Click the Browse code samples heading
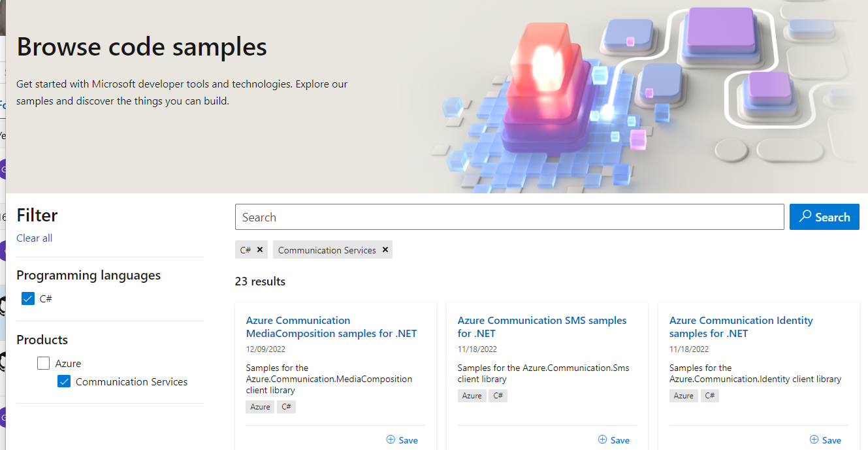 (142, 47)
